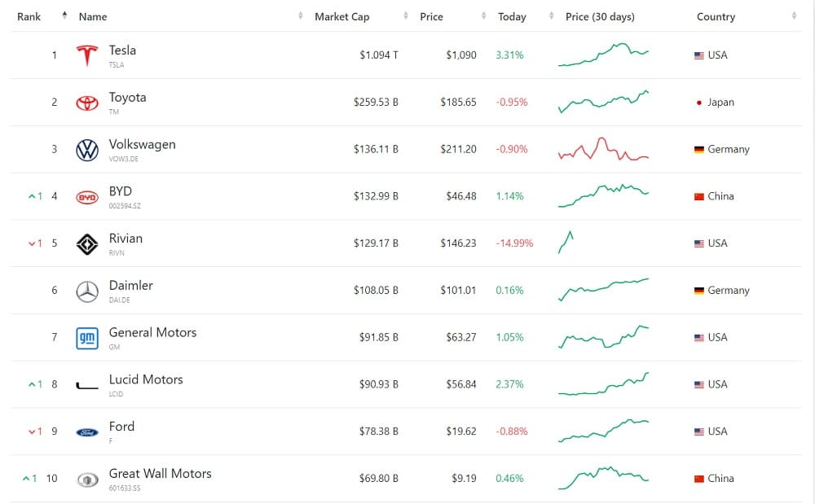Open the Rivian company link
The image size is (815, 504).
tap(126, 239)
